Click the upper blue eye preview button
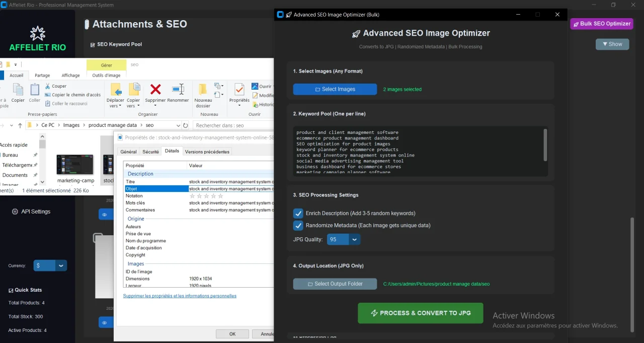644x343 pixels. point(105,215)
